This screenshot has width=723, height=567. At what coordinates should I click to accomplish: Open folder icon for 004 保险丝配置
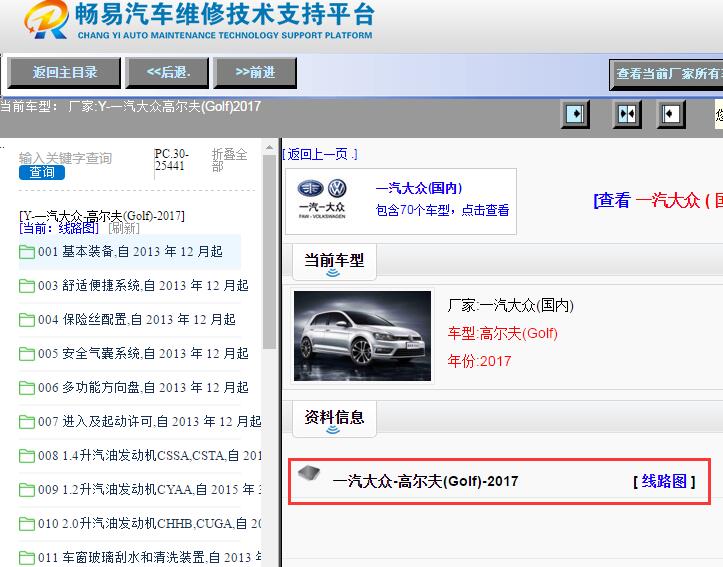pyautogui.click(x=27, y=320)
